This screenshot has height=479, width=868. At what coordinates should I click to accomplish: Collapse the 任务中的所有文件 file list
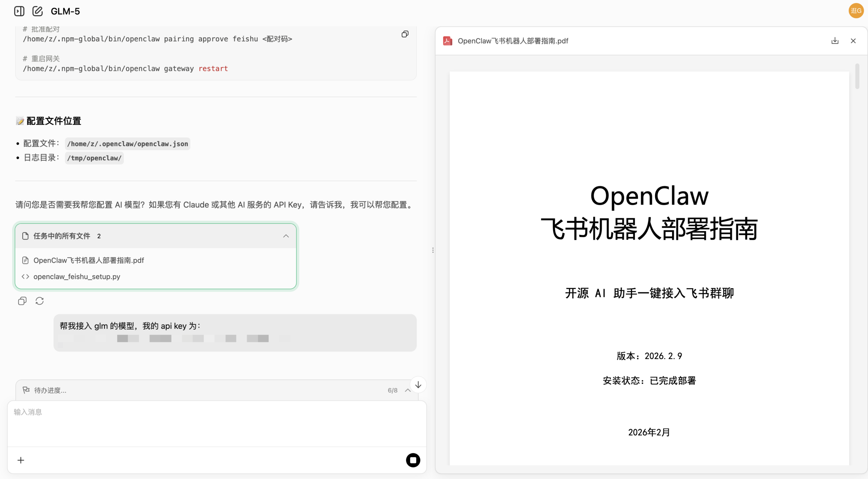[285, 236]
